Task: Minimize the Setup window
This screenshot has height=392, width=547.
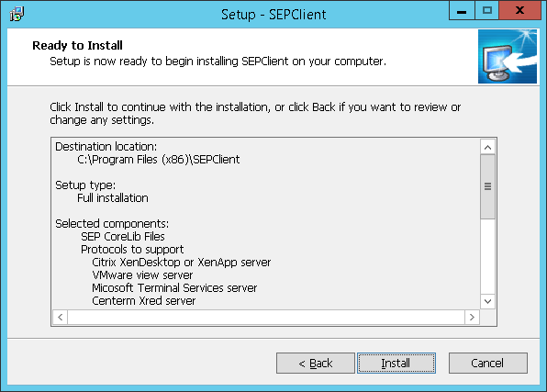Action: coord(462,10)
